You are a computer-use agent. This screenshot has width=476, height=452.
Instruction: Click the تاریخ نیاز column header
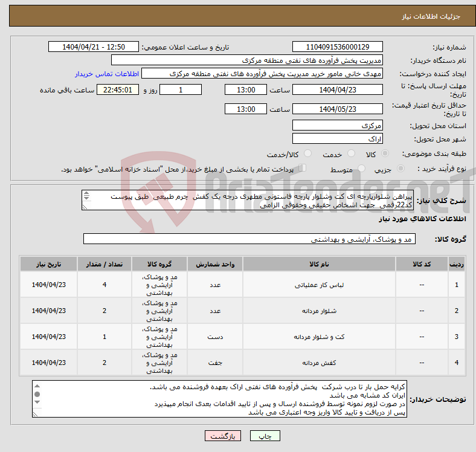48,264
